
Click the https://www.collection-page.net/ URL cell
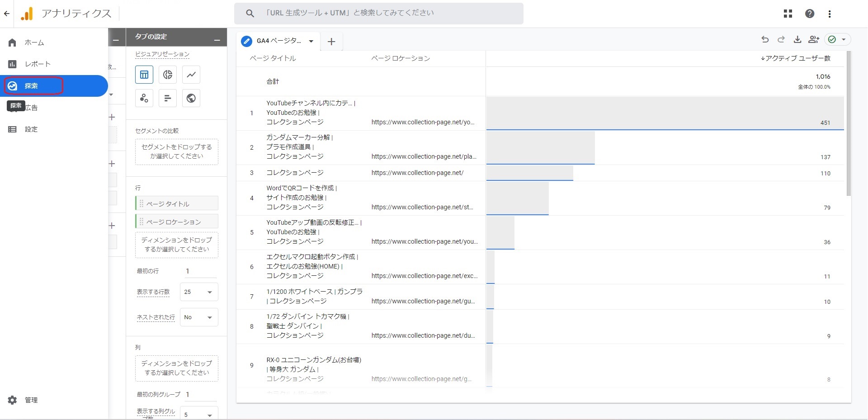click(417, 173)
